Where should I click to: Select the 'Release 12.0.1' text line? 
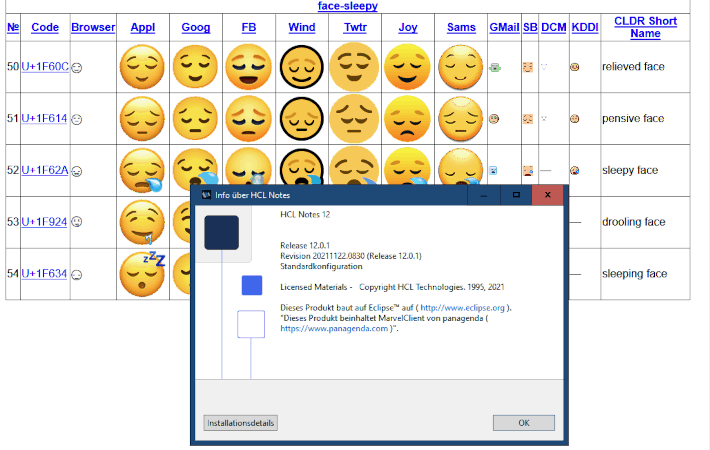(305, 245)
